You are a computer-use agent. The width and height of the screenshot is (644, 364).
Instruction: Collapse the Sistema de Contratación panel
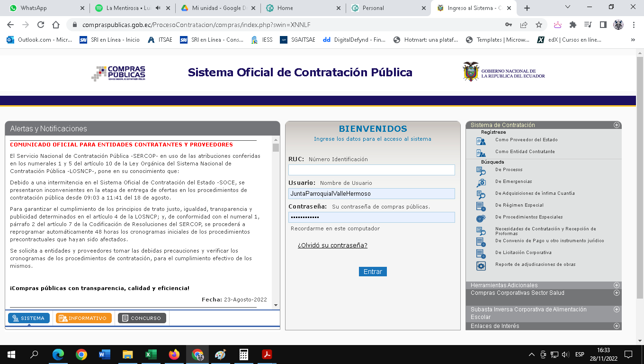tap(617, 125)
